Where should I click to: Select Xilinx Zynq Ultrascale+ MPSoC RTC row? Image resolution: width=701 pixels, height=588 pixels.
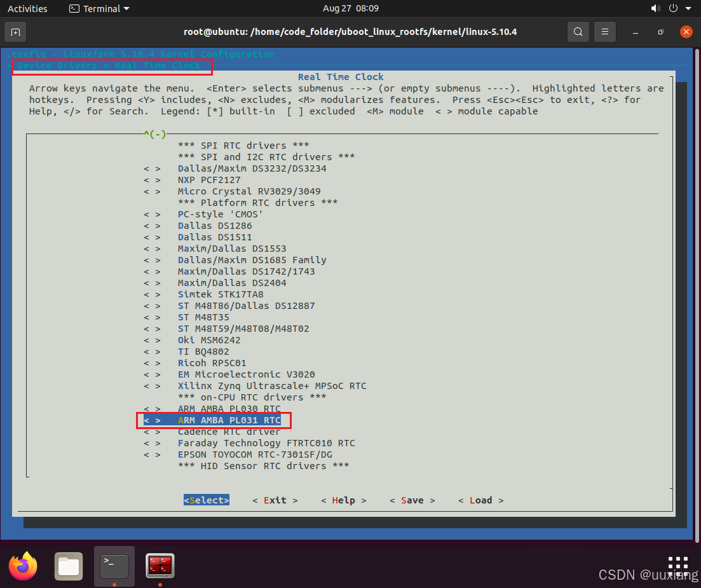255,386
